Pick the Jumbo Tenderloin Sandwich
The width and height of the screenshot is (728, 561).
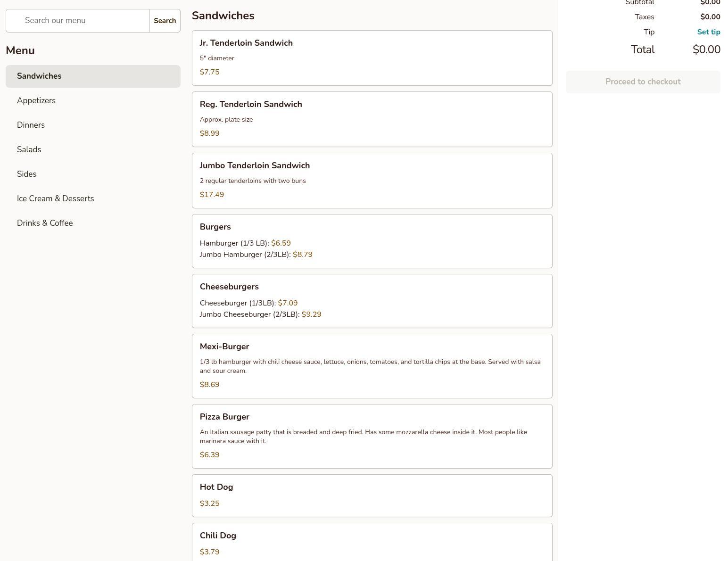372,181
